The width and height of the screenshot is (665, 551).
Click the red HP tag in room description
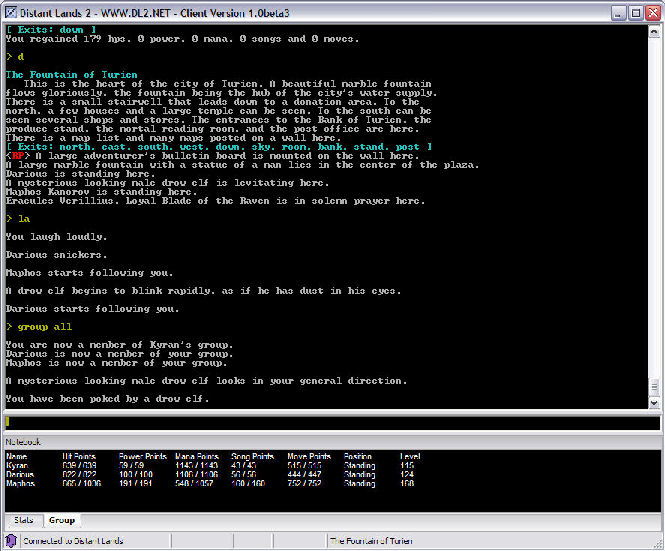tap(17, 156)
